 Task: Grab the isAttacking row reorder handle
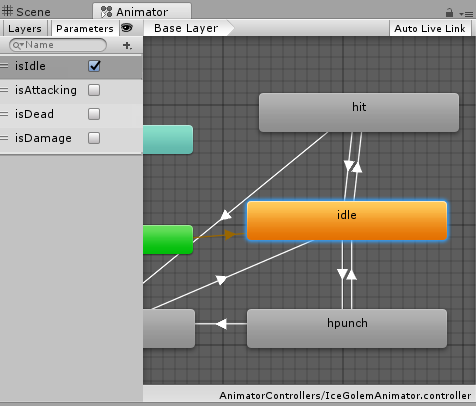pos(4,90)
